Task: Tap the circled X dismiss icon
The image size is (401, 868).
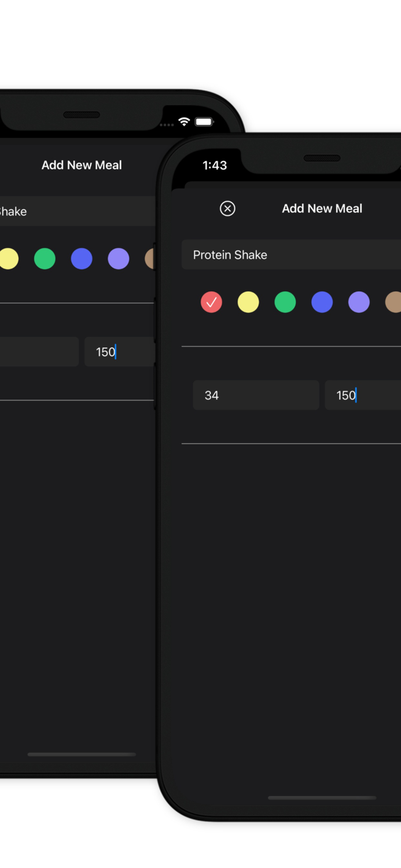Action: click(x=227, y=208)
